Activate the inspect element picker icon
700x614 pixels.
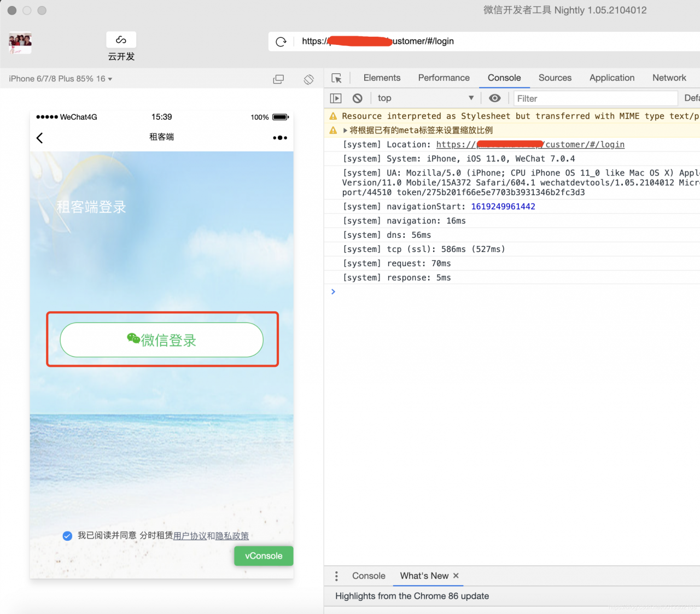(x=337, y=78)
